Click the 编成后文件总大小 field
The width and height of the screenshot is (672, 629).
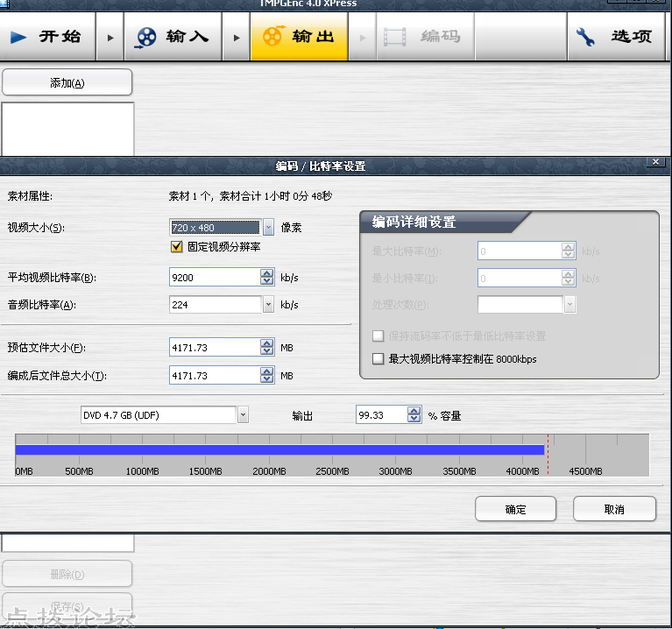pyautogui.click(x=215, y=375)
